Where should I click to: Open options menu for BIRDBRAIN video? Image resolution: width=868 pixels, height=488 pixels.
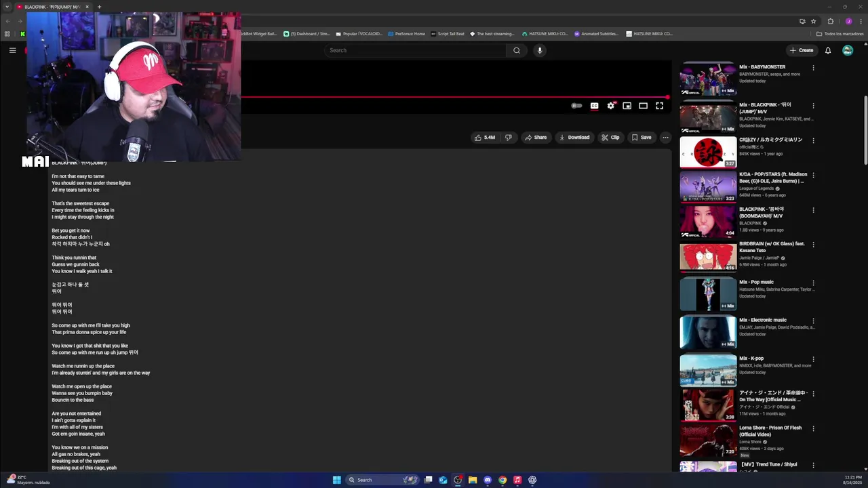(x=813, y=245)
